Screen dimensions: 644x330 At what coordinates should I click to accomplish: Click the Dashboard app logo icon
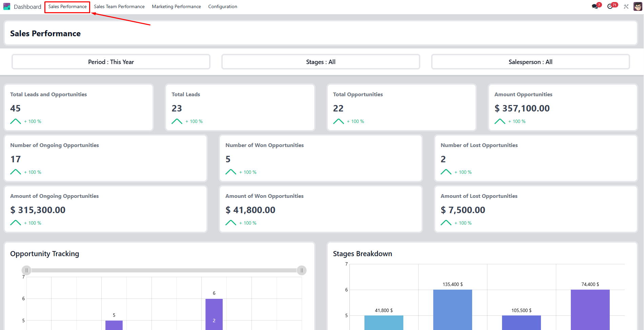(7, 6)
